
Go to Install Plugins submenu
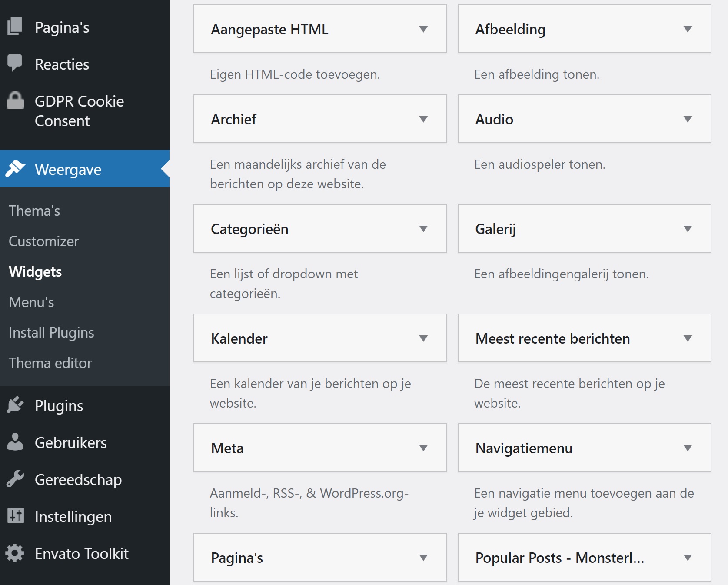(x=51, y=332)
